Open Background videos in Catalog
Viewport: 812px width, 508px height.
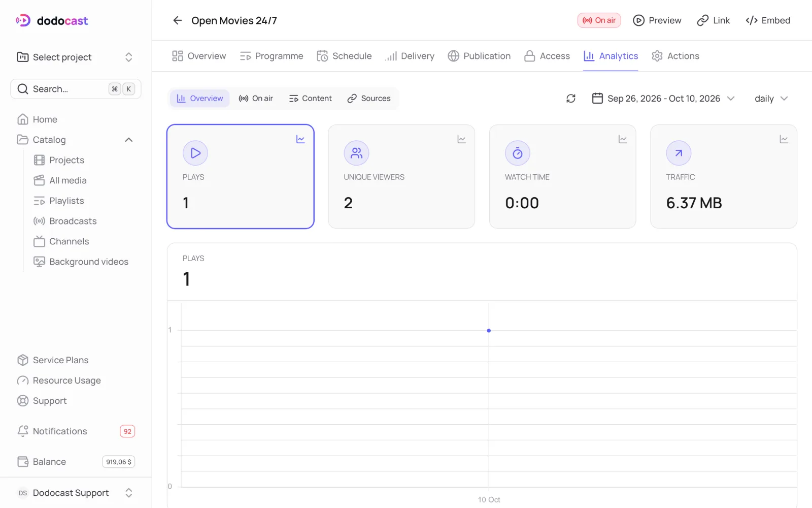coord(81,262)
